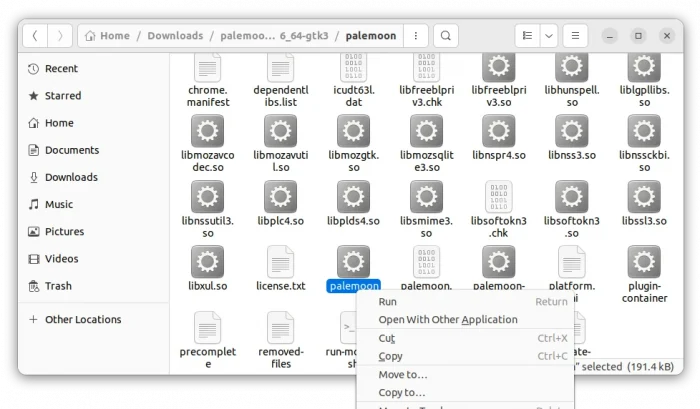Open the hamburger main menu

tap(575, 36)
